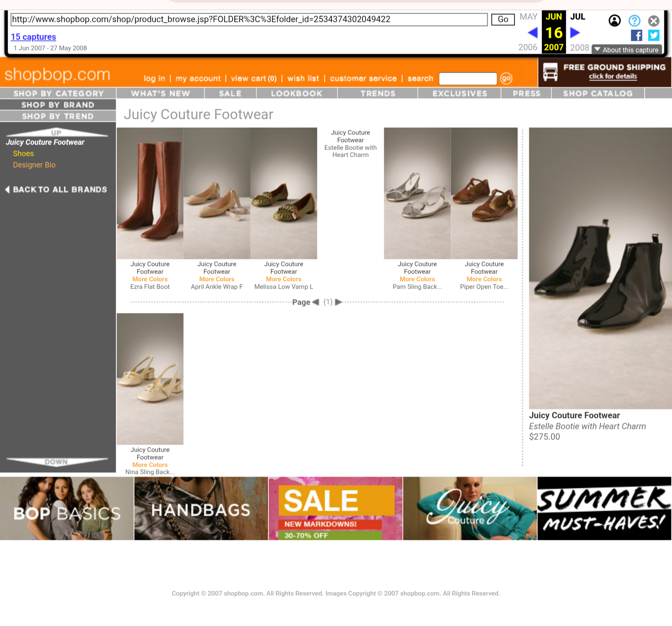Open the Wayback help question mark icon
This screenshot has width=672, height=626.
[x=634, y=21]
